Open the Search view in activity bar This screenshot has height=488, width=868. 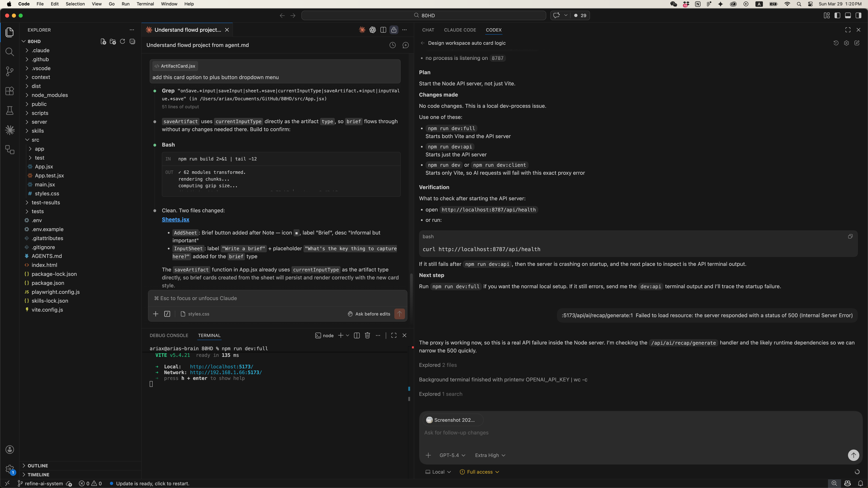tap(10, 52)
